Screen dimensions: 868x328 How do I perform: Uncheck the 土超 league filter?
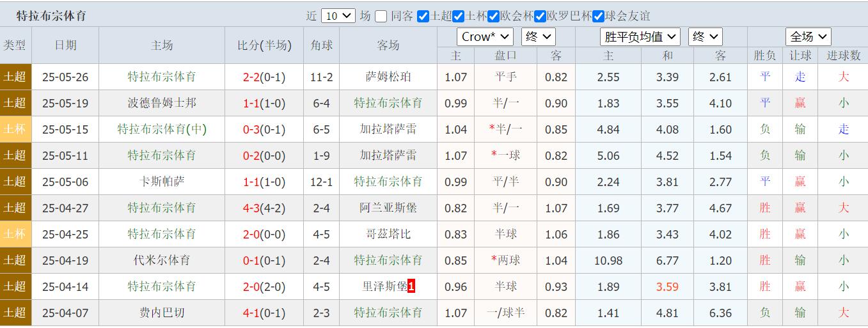[x=423, y=16]
